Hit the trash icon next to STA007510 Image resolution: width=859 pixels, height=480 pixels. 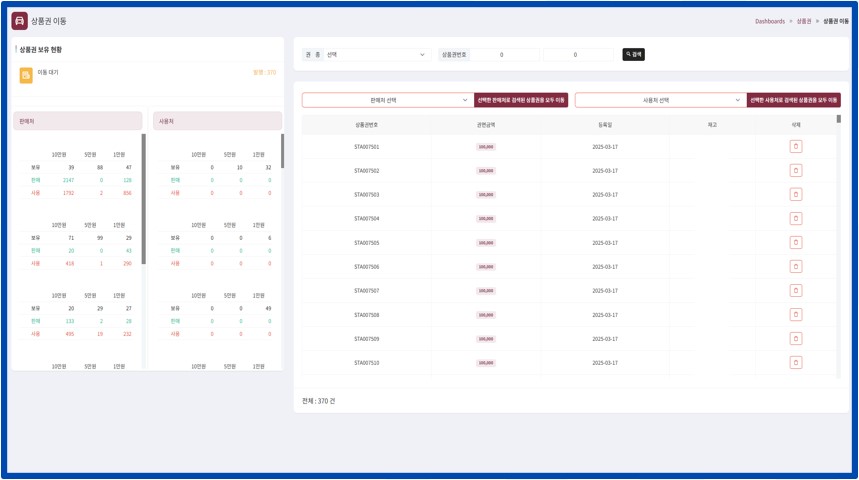(795, 363)
